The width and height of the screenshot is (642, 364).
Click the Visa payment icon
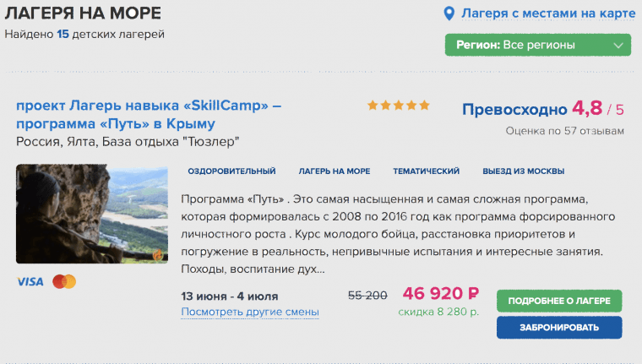(x=30, y=281)
